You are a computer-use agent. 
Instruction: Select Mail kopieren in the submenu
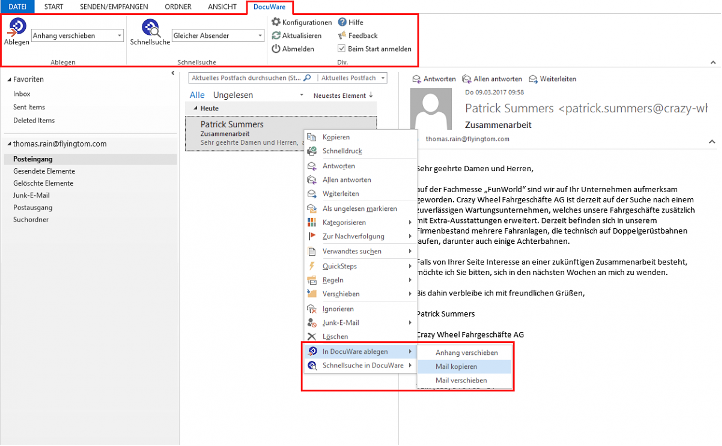(456, 367)
